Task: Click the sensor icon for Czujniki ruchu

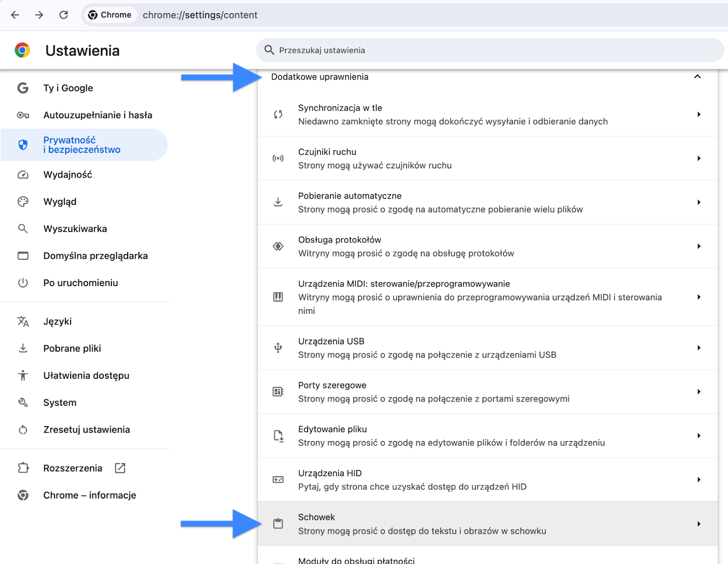Action: point(278,158)
